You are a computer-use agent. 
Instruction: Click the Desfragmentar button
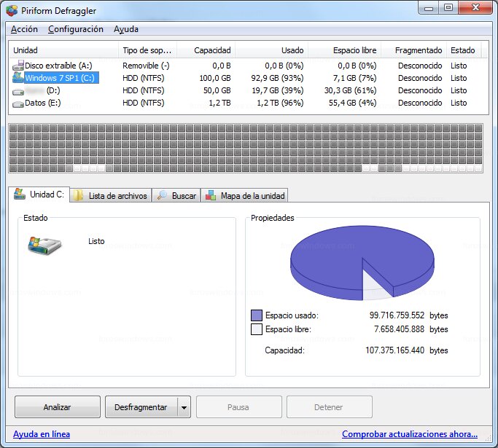pos(141,407)
